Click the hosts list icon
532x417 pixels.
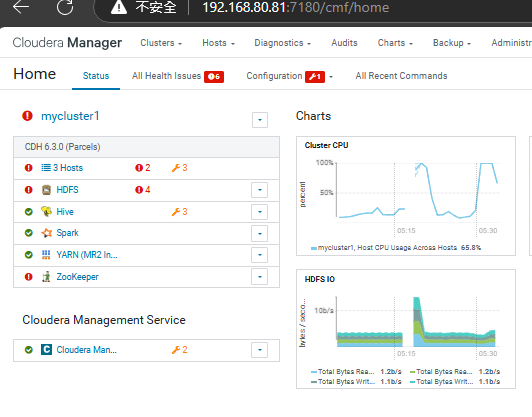46,168
